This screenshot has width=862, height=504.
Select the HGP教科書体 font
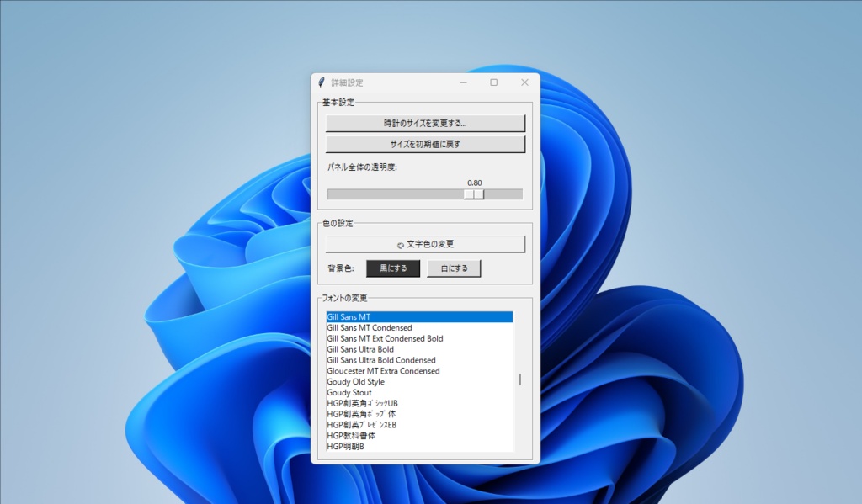pyautogui.click(x=419, y=436)
